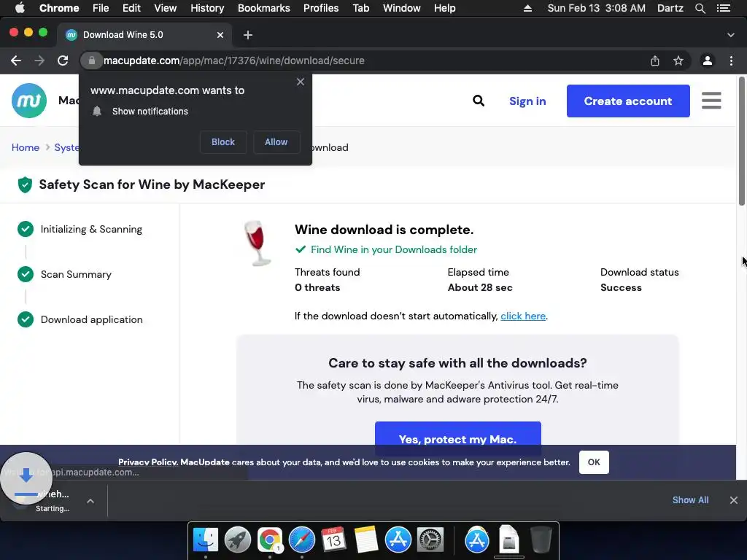Click the page vertical scrollbar
The image size is (747, 560).
(741, 141)
